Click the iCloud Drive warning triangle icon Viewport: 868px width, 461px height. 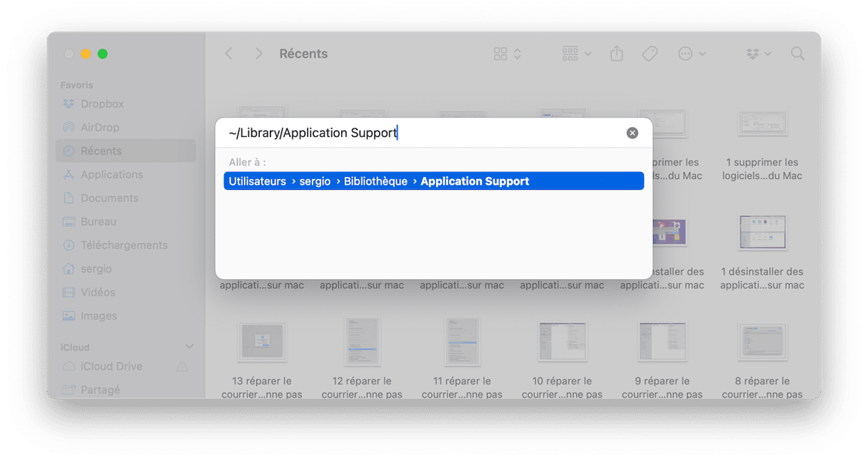pyautogui.click(x=182, y=366)
